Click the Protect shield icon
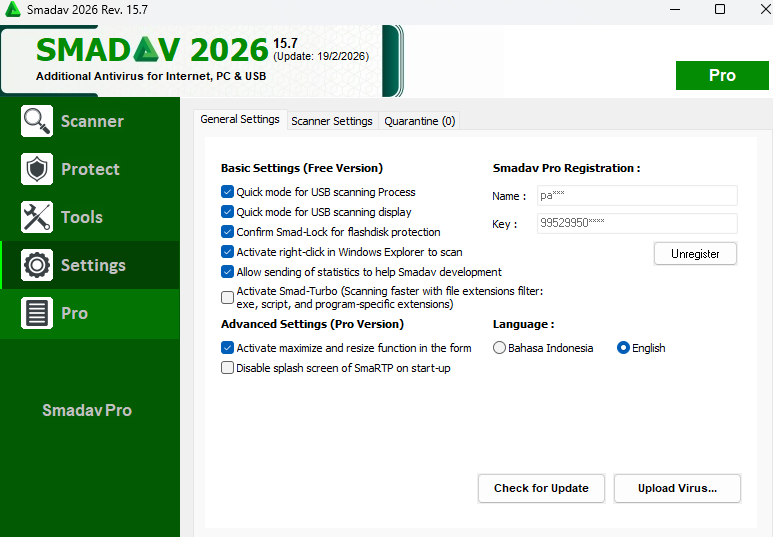Viewport: 773px width, 537px height. pyautogui.click(x=37, y=169)
